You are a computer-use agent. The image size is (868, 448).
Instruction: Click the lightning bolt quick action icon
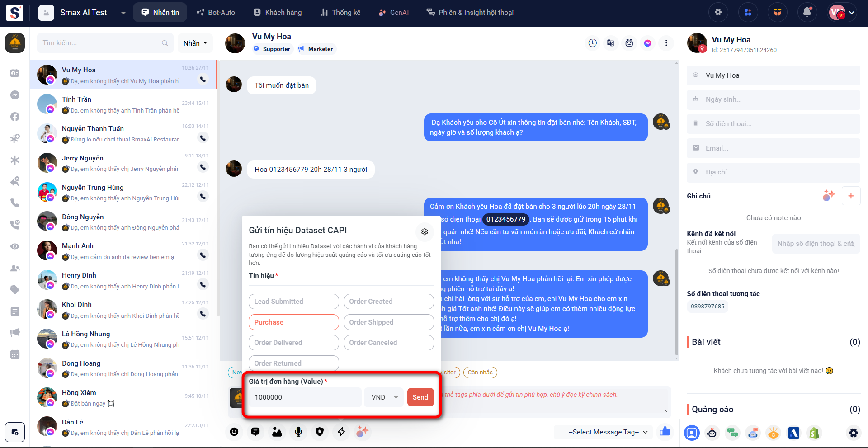[341, 432]
